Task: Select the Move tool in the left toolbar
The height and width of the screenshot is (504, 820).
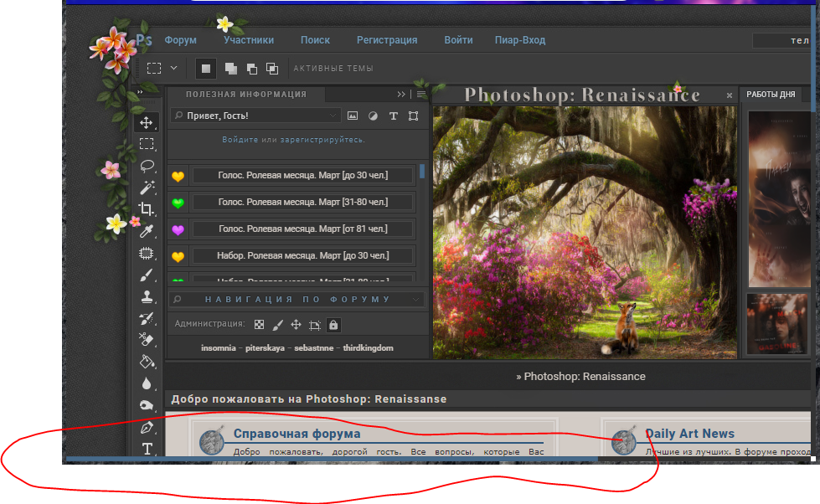Action: [x=147, y=123]
